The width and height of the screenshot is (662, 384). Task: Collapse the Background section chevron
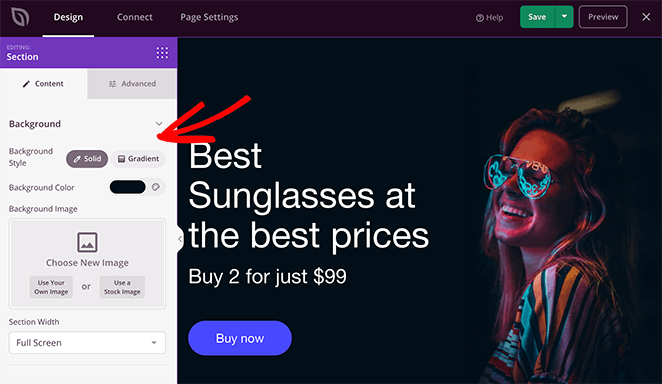[x=159, y=124]
